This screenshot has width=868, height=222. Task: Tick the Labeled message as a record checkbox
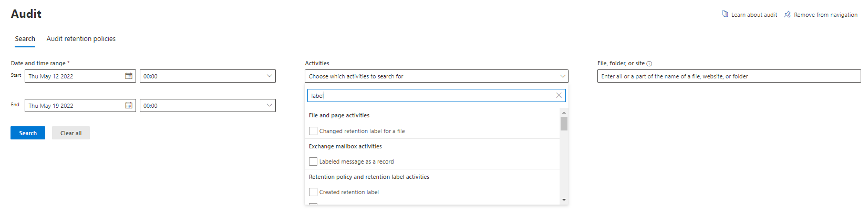[x=313, y=162]
